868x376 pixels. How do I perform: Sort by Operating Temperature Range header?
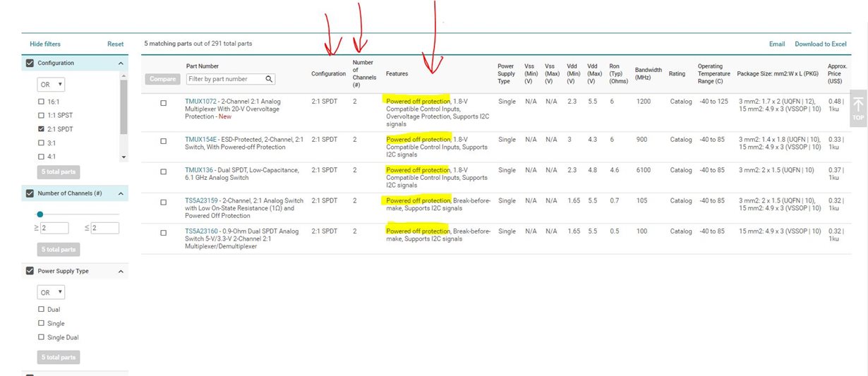click(713, 73)
